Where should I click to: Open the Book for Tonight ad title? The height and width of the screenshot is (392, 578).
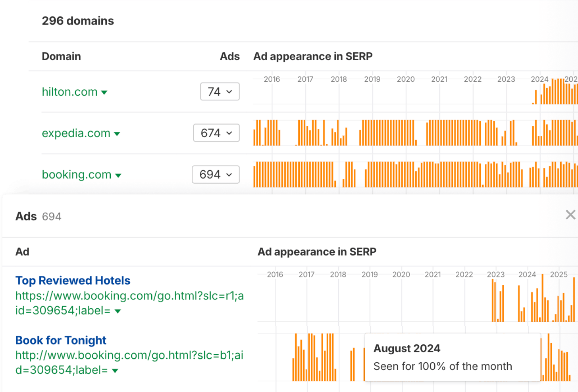(61, 340)
